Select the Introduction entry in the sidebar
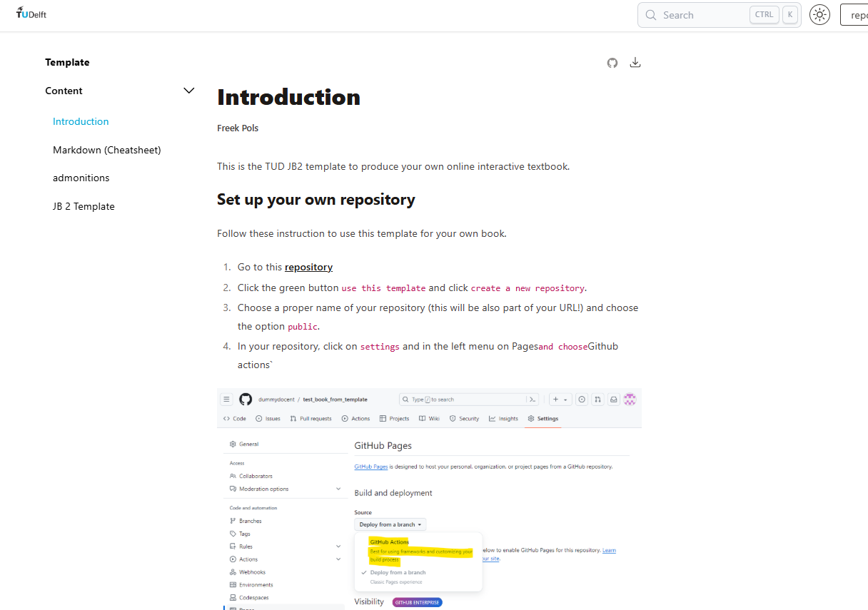868x610 pixels. 81,121
